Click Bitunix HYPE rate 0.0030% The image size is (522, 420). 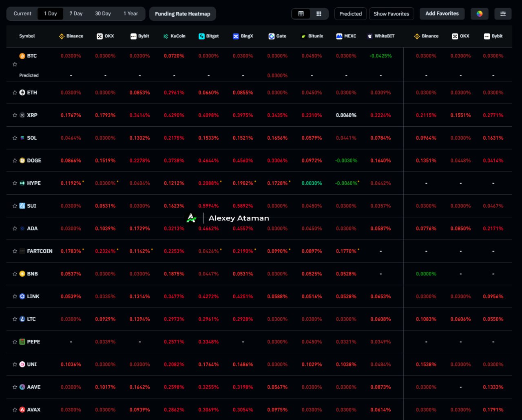312,183
